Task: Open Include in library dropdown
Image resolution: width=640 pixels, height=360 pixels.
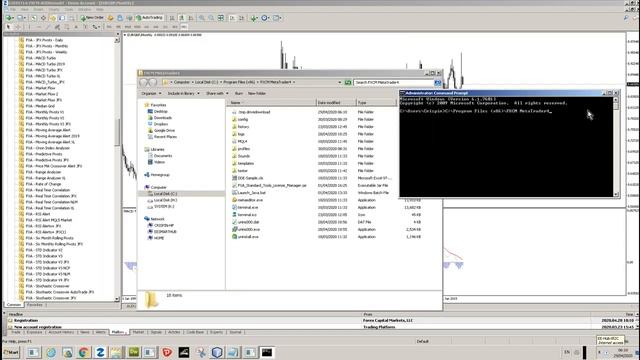Action: (183, 93)
